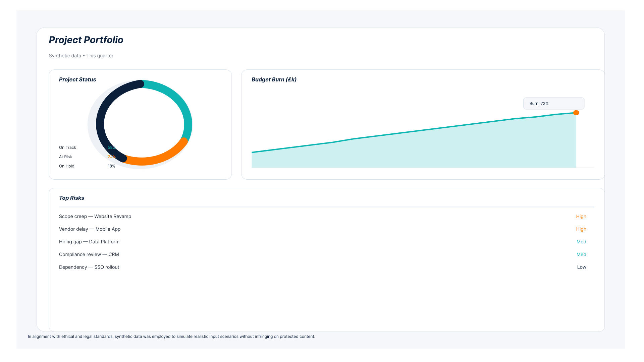Open Dependency — SSO rollout risk
644x362 pixels.
89,267
